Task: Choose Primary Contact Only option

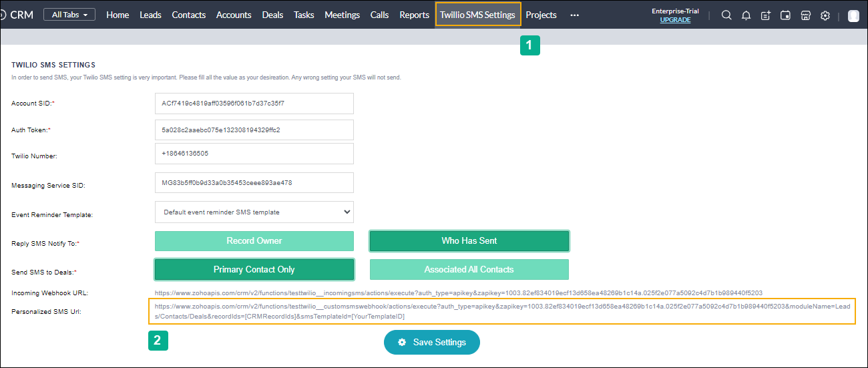Action: pyautogui.click(x=254, y=269)
